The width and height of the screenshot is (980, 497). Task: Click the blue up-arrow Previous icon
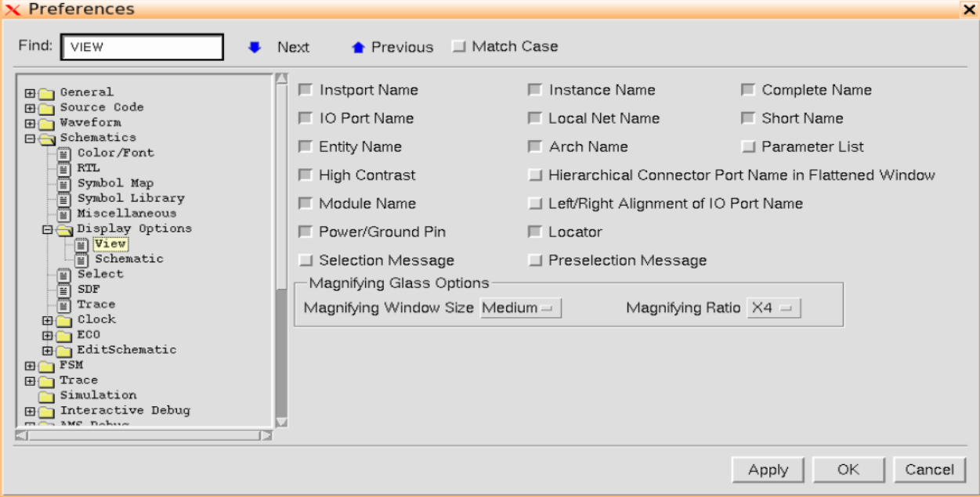coord(357,47)
